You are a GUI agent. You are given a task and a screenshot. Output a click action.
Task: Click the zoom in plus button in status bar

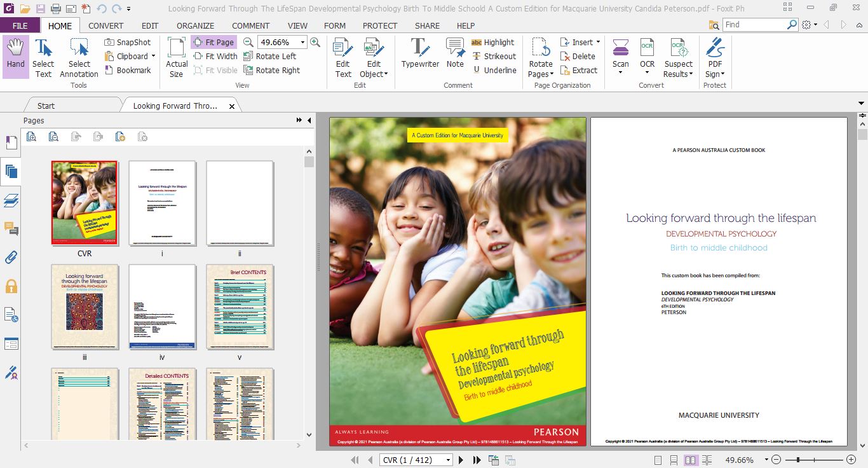click(x=851, y=460)
